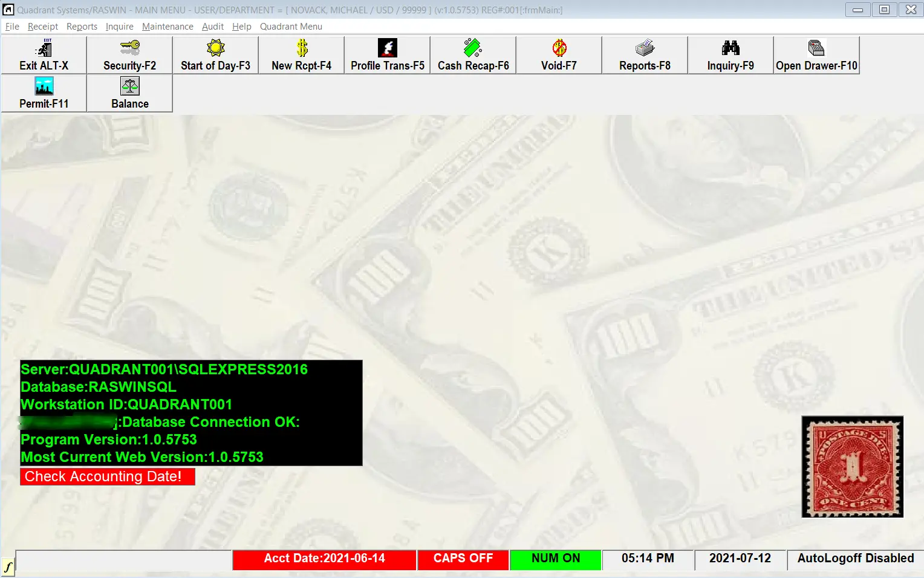This screenshot has width=924, height=578.
Task: Open Reports-F8 printer icon
Action: [645, 55]
